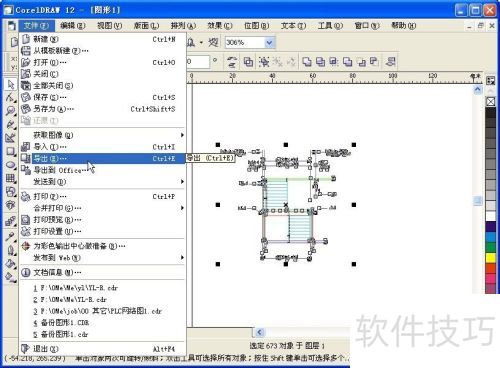Select the Outline tool
500x368 pixels.
click(10, 250)
